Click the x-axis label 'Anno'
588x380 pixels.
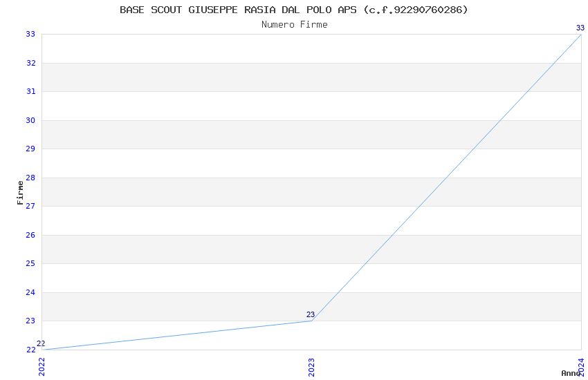coord(571,373)
